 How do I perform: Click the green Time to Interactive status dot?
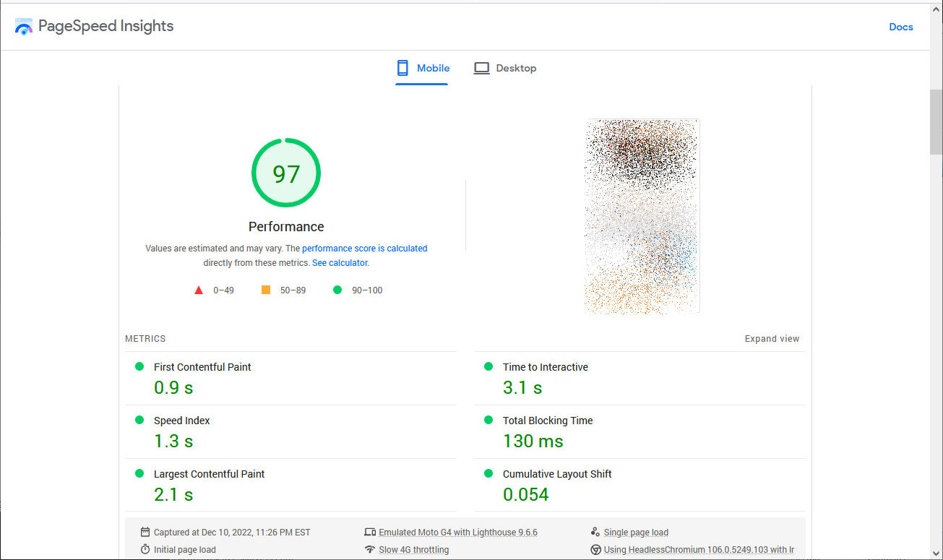488,366
